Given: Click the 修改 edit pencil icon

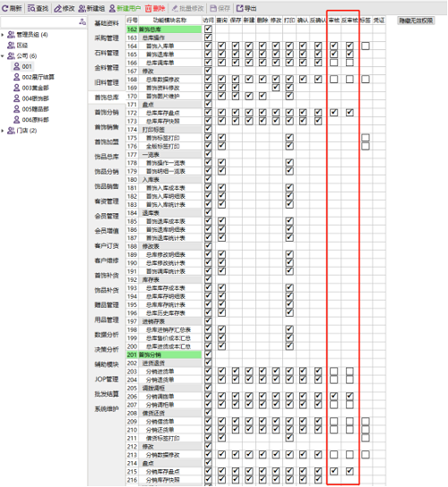Looking at the screenshot, I should pyautogui.click(x=58, y=8).
